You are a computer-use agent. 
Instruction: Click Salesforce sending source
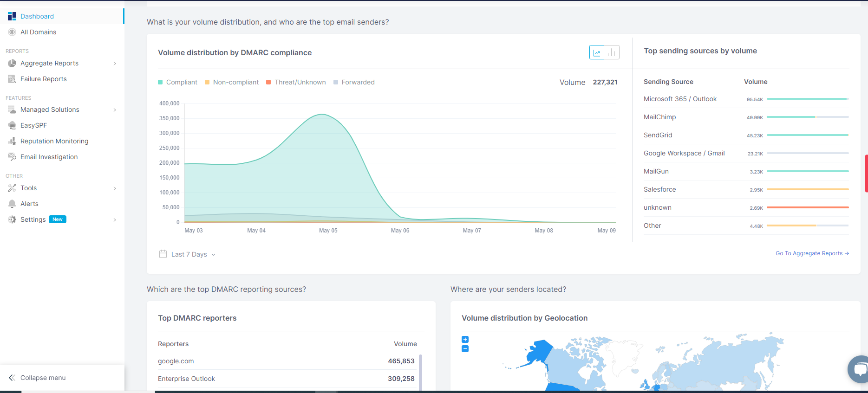tap(659, 189)
